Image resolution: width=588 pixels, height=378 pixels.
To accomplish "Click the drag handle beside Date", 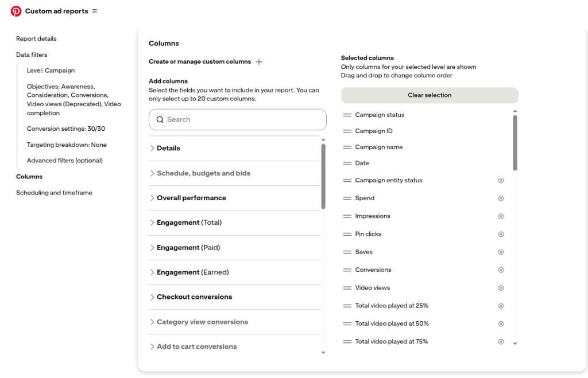I will pyautogui.click(x=349, y=163).
